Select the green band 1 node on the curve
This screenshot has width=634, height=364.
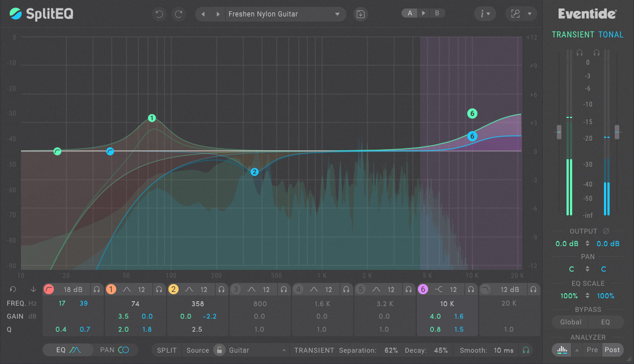point(151,118)
